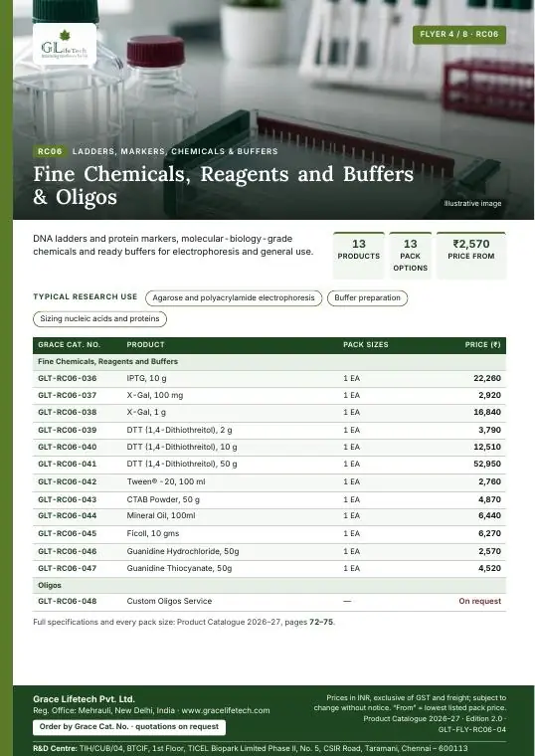Viewport: 535px width, 756px height.
Task: Click catalogue pages reference '72–75'
Action: pyautogui.click(x=321, y=622)
